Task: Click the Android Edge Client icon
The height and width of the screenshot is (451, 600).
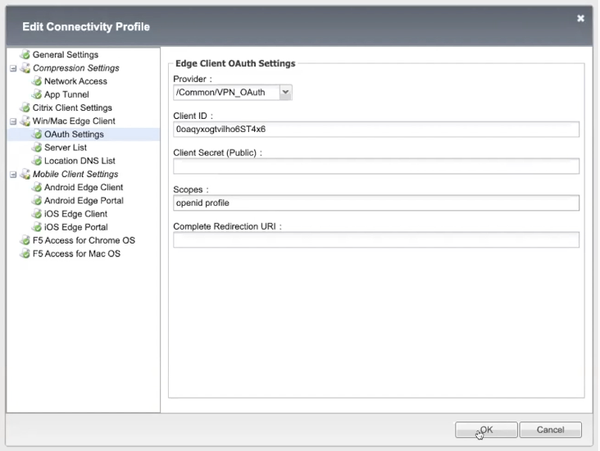Action: point(37,187)
